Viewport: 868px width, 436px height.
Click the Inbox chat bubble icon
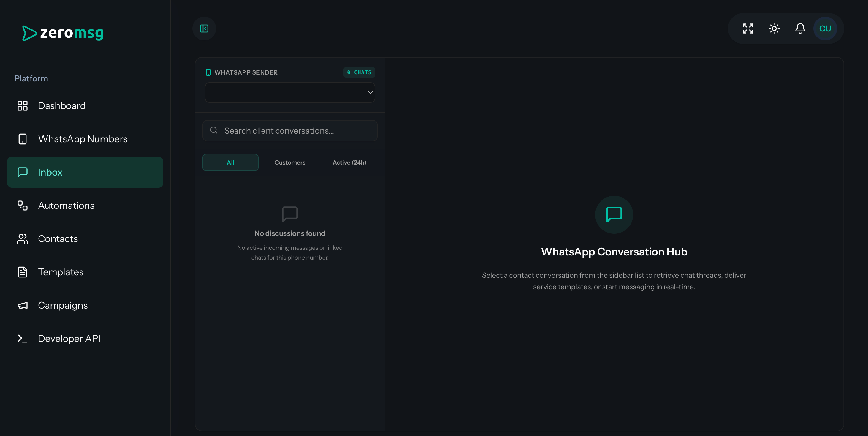click(x=23, y=172)
